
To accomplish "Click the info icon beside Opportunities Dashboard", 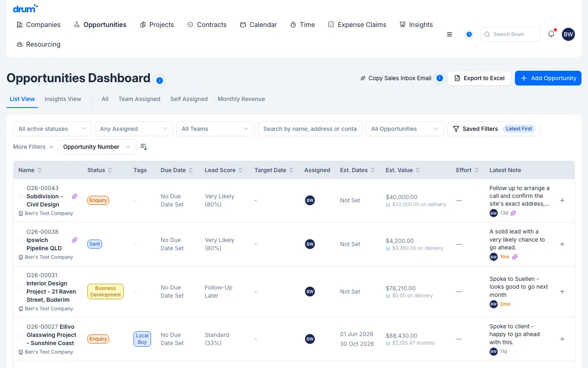I will (160, 81).
